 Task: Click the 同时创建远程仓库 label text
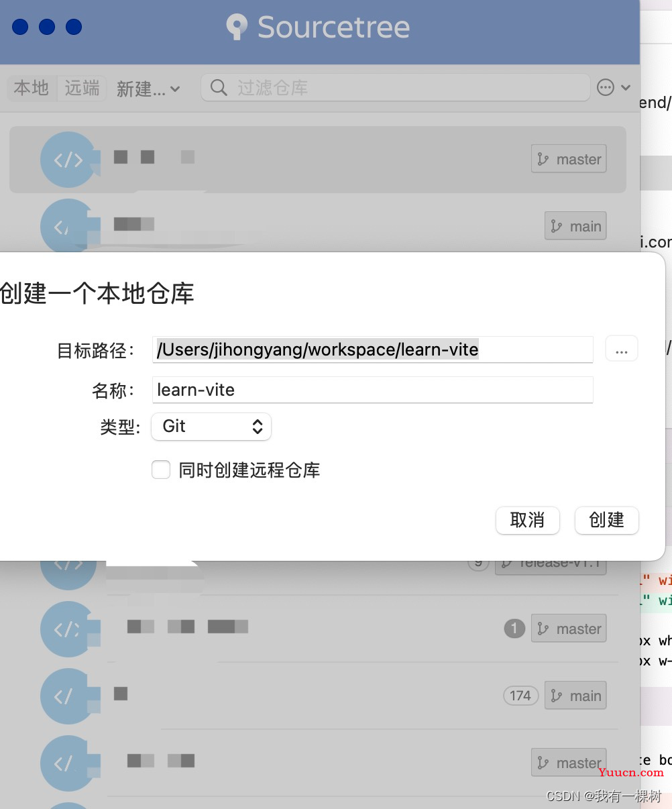249,470
